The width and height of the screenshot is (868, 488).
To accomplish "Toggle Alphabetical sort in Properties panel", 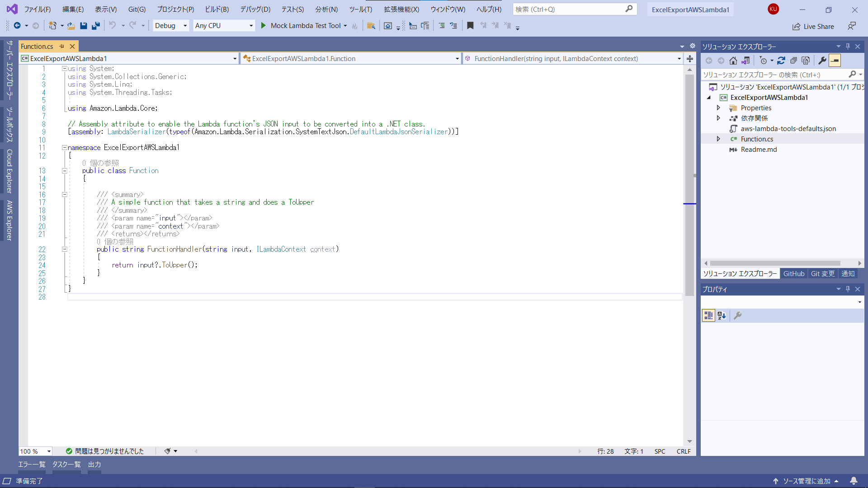I will click(722, 316).
